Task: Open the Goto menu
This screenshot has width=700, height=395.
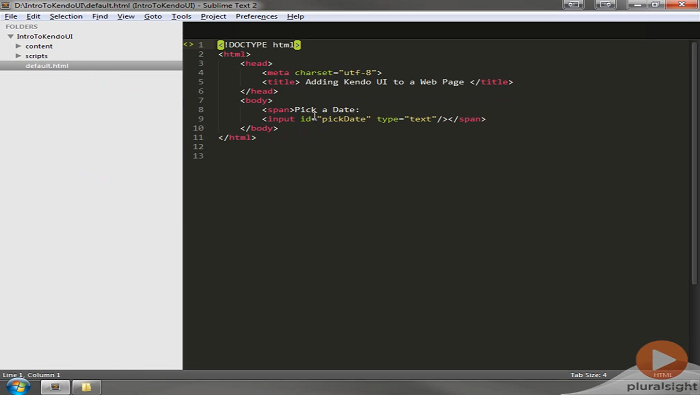Action: point(153,17)
